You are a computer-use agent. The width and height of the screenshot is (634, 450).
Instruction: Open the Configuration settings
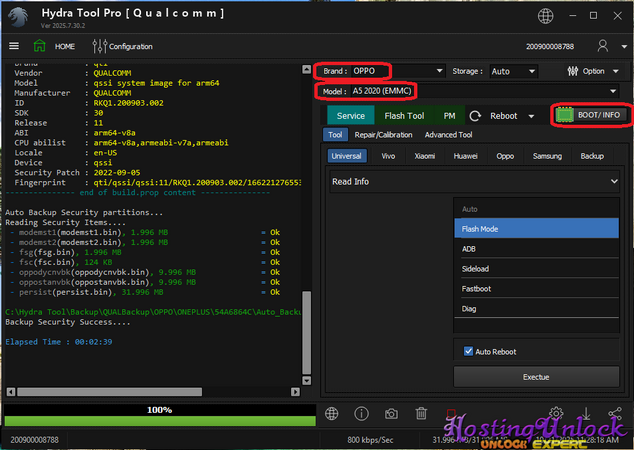(123, 46)
